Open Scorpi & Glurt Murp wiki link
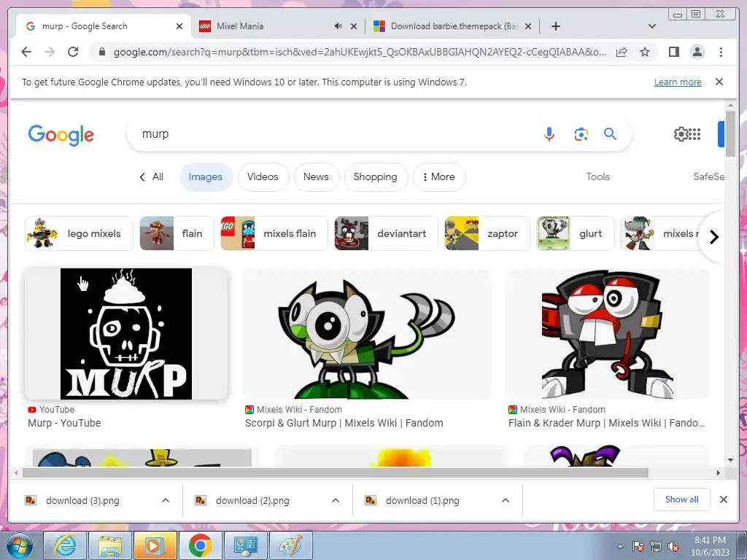This screenshot has width=747, height=560. click(x=344, y=423)
